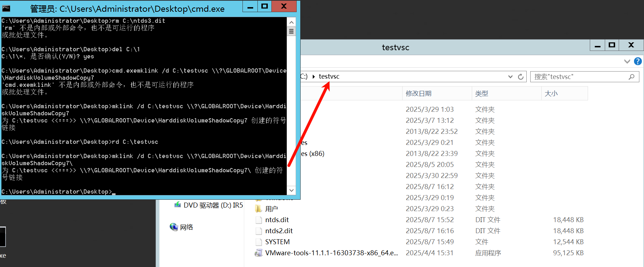644x267 pixels.
Task: Sort files by 大小 column header
Action: 551,94
